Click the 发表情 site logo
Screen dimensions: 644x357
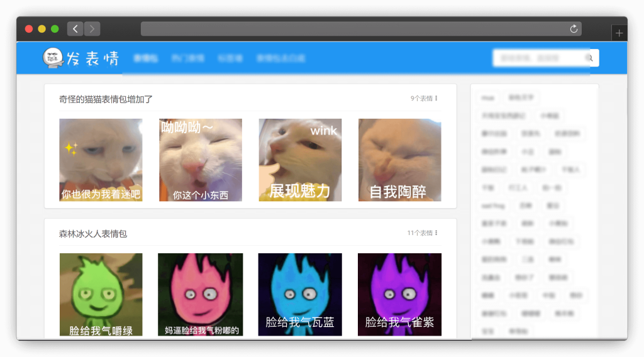coord(81,58)
